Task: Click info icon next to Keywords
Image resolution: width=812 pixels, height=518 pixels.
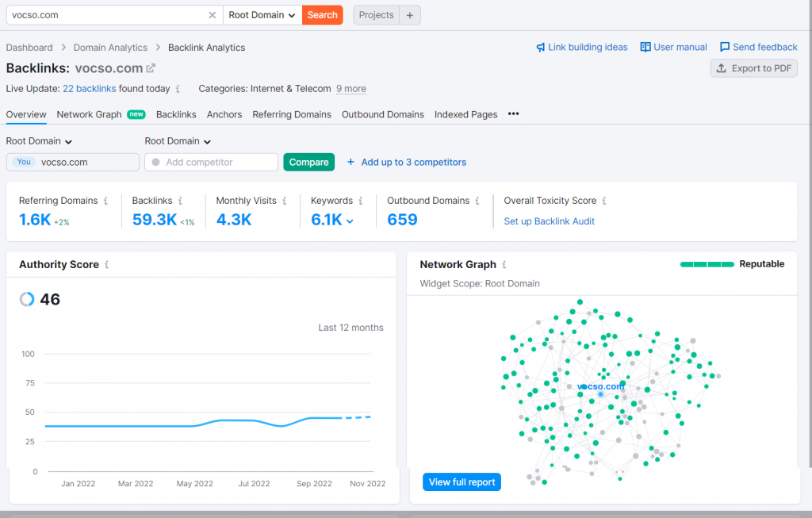Action: (x=361, y=201)
